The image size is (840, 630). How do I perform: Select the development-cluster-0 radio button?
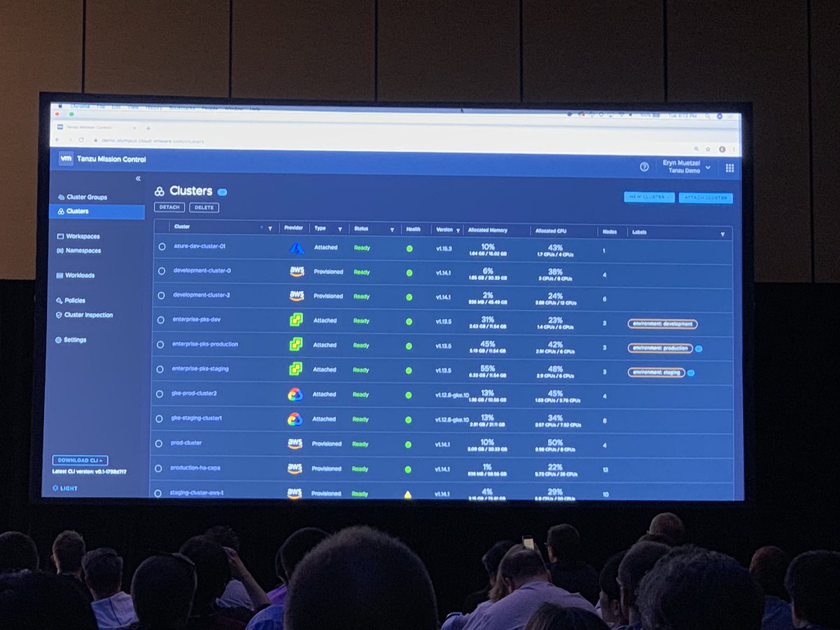click(162, 271)
